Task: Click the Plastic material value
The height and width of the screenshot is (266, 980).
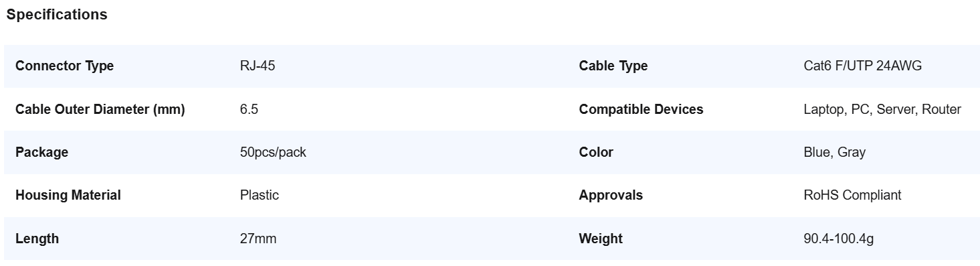Action: 260,195
